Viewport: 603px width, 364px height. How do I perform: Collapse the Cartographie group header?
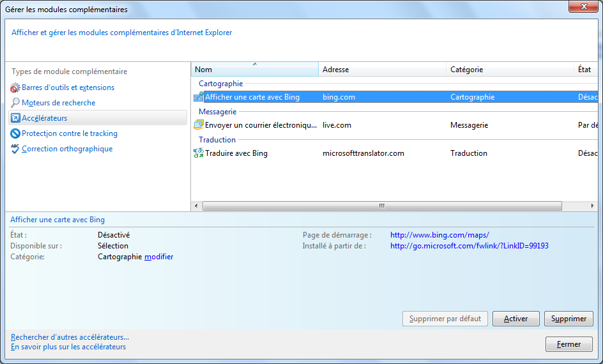point(221,84)
